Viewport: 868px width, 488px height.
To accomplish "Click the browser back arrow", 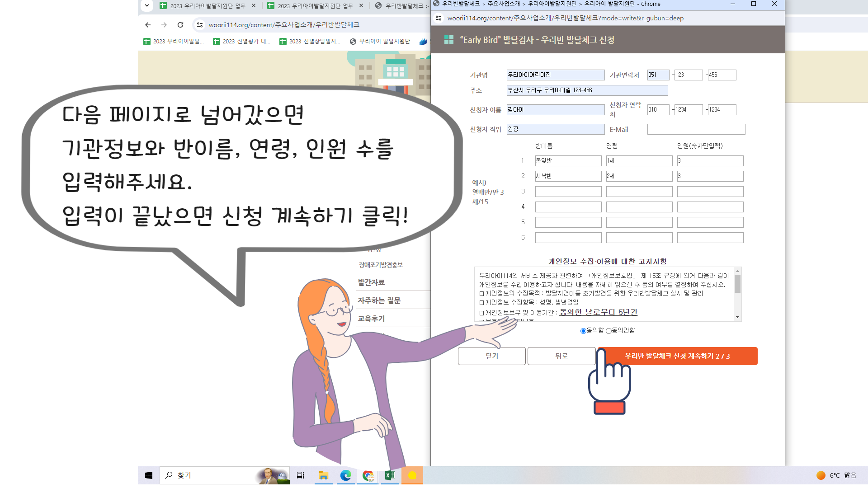I will (x=148, y=25).
